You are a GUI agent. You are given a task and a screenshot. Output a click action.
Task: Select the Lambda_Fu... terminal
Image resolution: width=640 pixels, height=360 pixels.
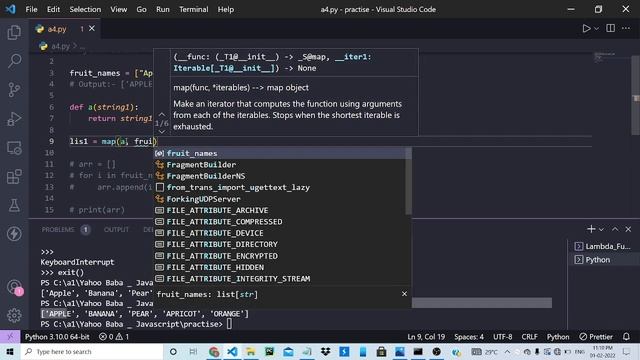pos(604,247)
